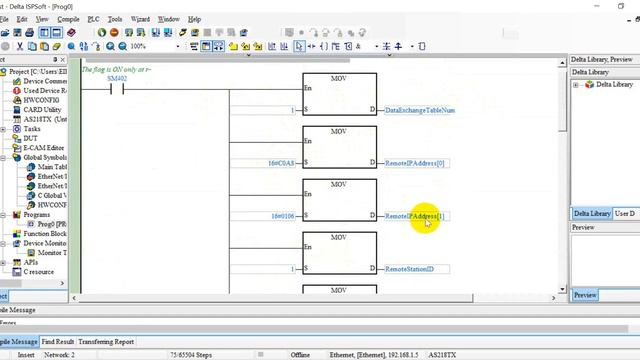The image size is (640, 360).
Task: Select Function Block tree item
Action: 44,233
